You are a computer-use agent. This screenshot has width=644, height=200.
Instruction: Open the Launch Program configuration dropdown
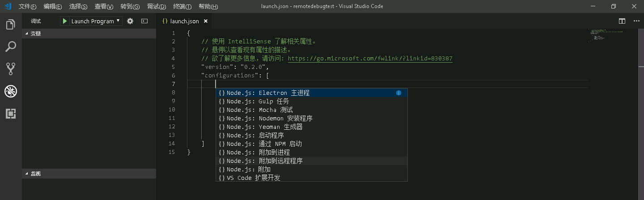pyautogui.click(x=96, y=21)
